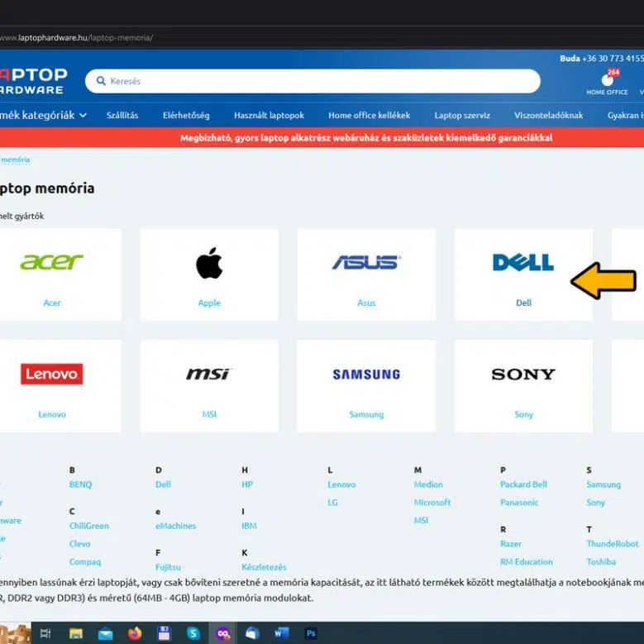Open the eMachines manufacturer link
The width and height of the screenshot is (644, 644).
pos(176,526)
